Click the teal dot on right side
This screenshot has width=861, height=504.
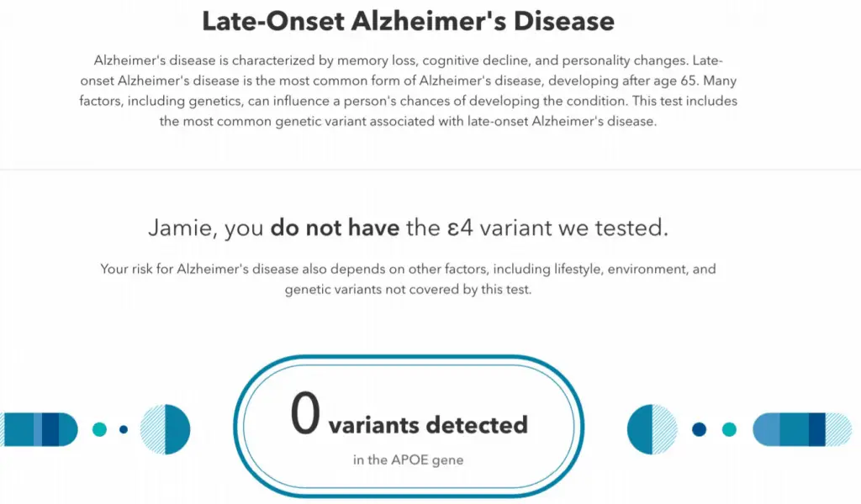click(x=729, y=429)
